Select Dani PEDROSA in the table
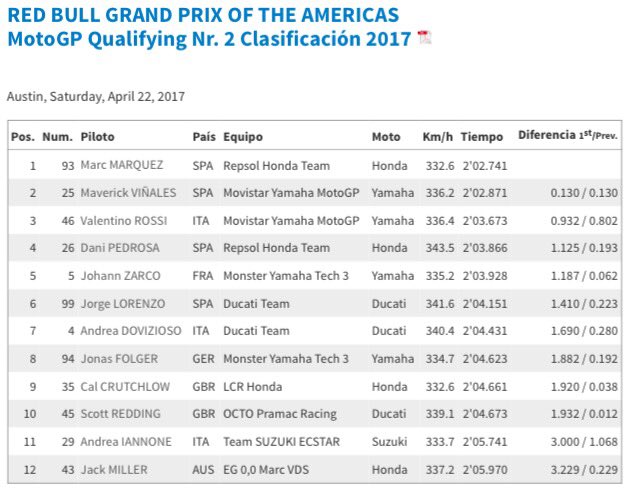Image resolution: width=628 pixels, height=490 pixels. click(x=120, y=248)
